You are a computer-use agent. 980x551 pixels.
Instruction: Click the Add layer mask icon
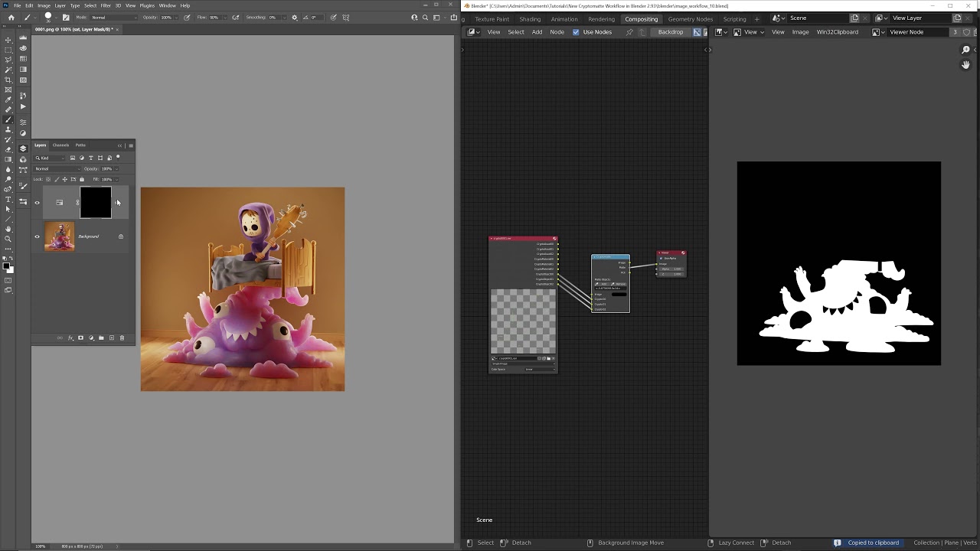tap(80, 337)
